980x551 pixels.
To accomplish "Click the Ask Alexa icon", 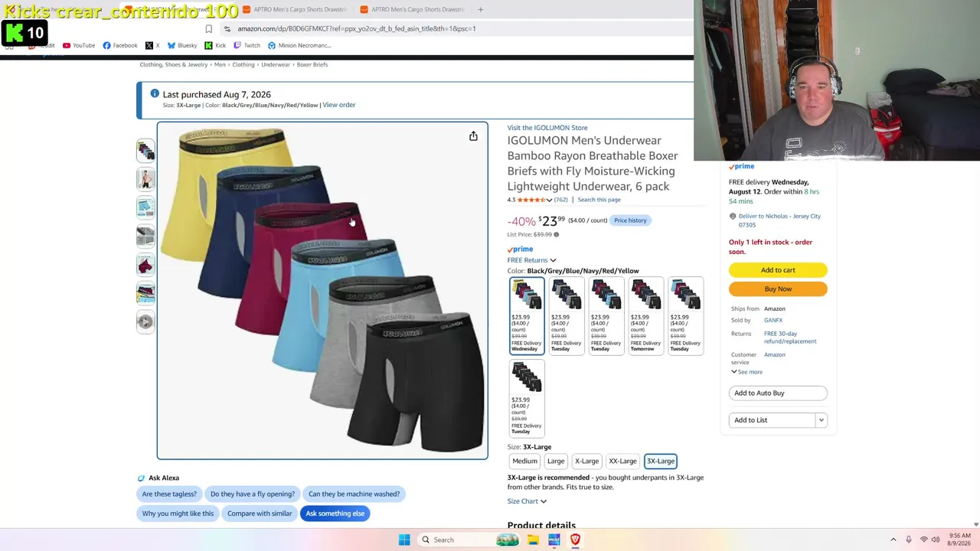I will [x=141, y=478].
